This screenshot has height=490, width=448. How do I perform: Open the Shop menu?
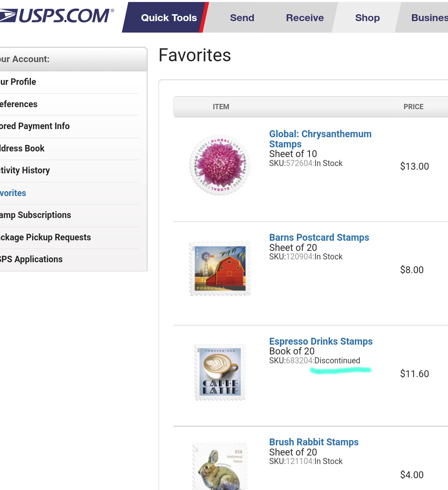367,18
